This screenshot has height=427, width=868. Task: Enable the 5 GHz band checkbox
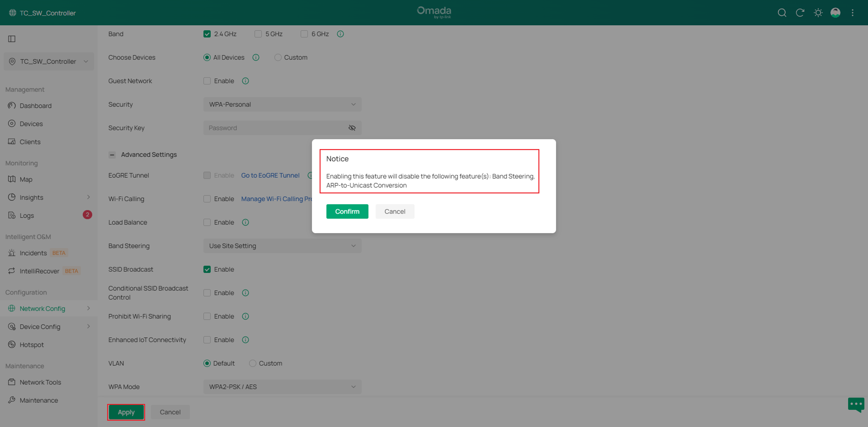pos(258,34)
